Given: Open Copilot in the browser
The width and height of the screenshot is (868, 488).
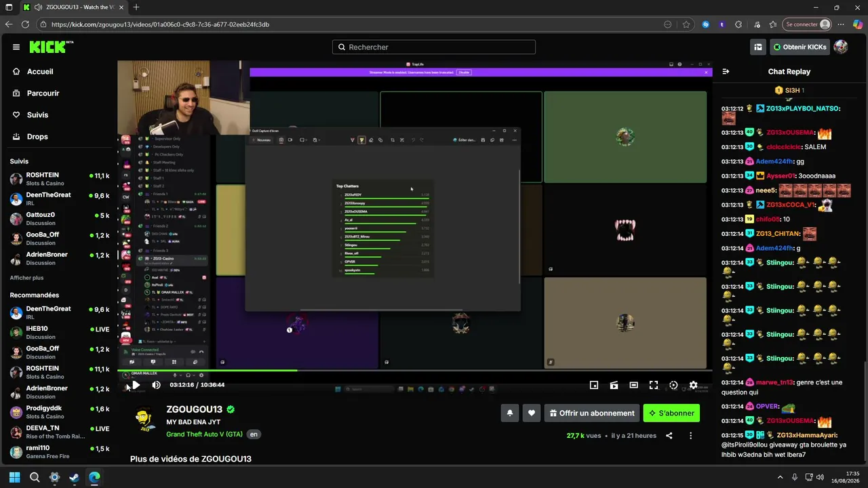Looking at the screenshot, I should pyautogui.click(x=857, y=24).
